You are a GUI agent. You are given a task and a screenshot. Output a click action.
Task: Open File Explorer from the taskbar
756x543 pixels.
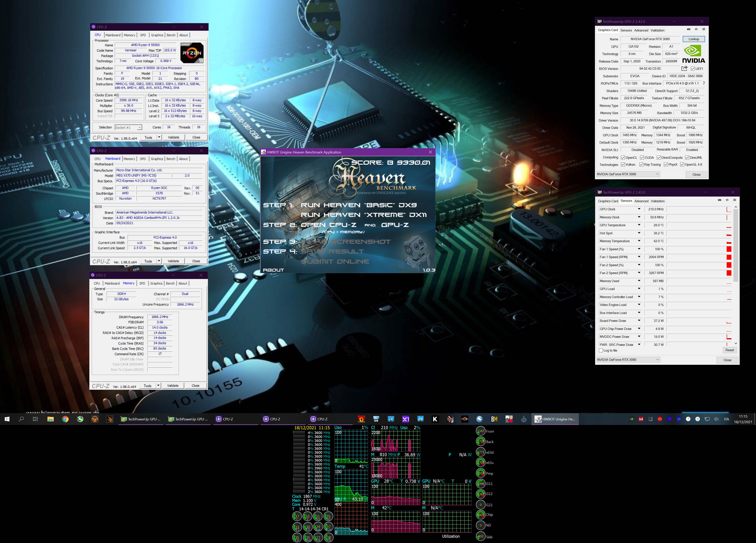pyautogui.click(x=50, y=419)
